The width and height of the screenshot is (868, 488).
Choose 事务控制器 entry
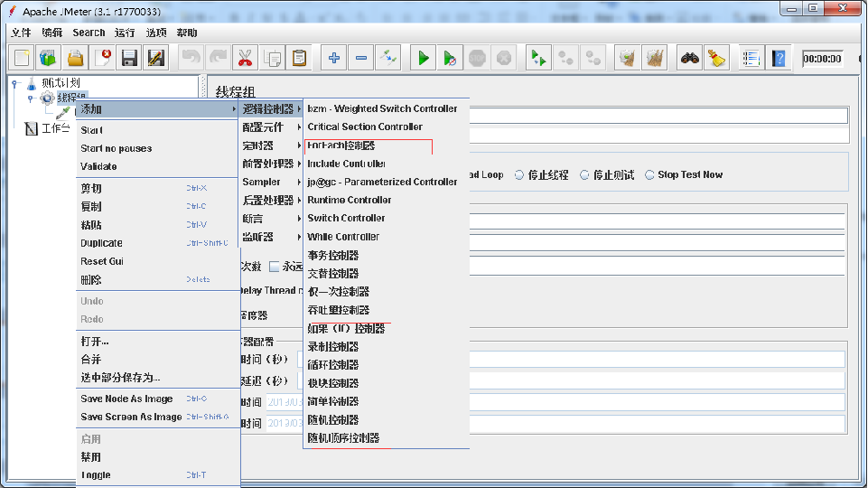387,256
